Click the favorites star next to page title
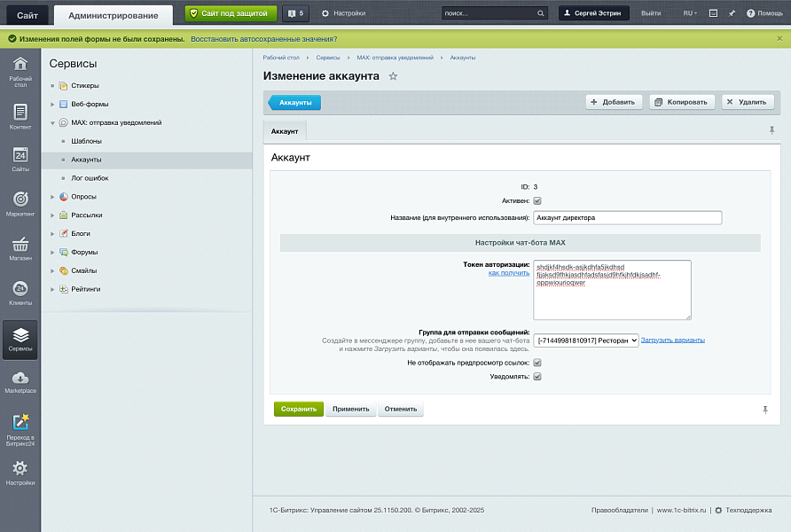 coord(393,77)
